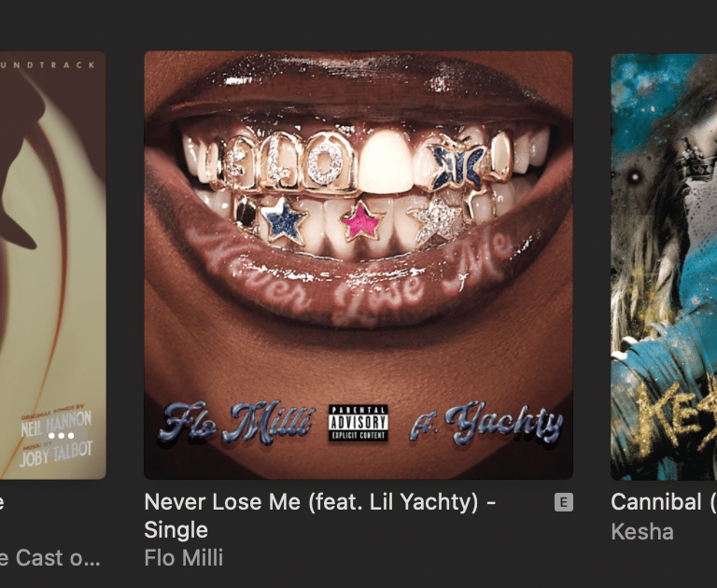Click the diamond star grill on the cover

tap(435, 219)
